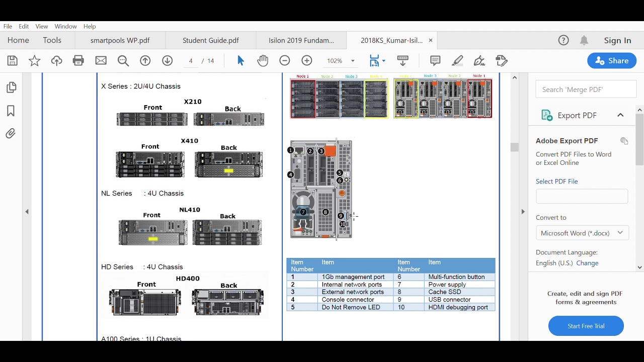Click right panel scrollbar down arrow
Image resolution: width=644 pixels, height=362 pixels.
click(640, 267)
